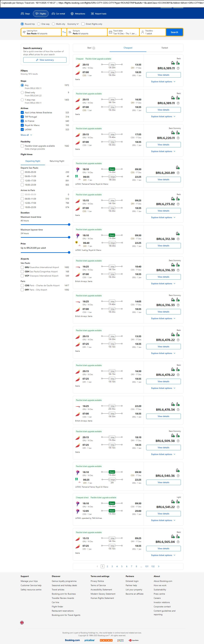
Task: Click the calendar icon in Travel dates field
Action: [x=110, y=32]
